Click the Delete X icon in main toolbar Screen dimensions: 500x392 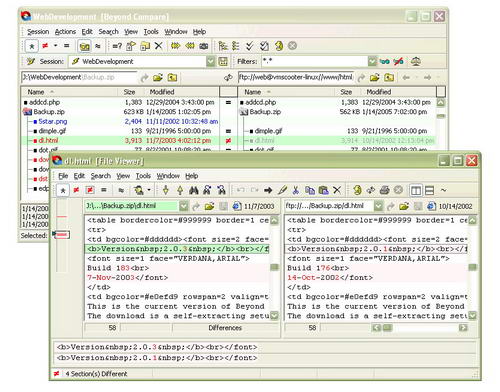click(x=159, y=46)
